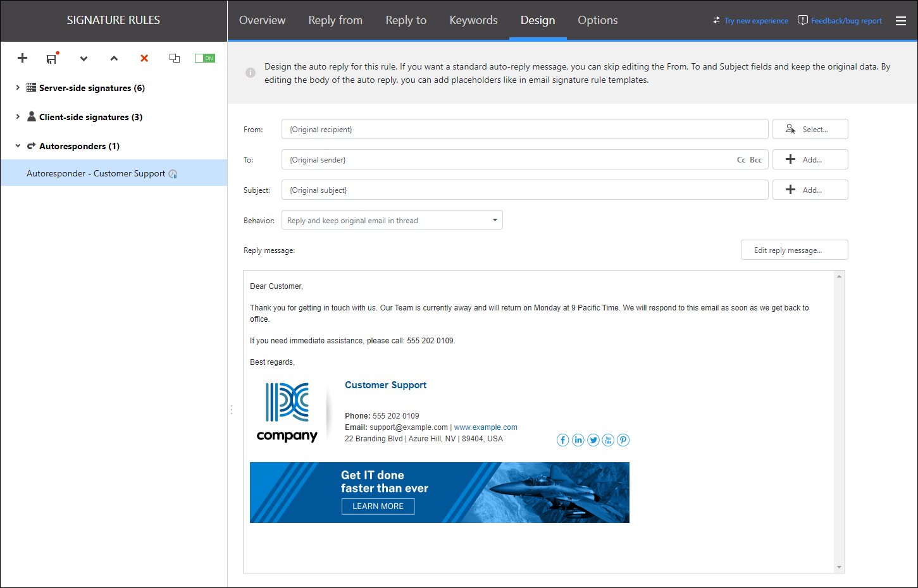
Task: Click the SIGNATURE RULES header
Action: coord(113,20)
